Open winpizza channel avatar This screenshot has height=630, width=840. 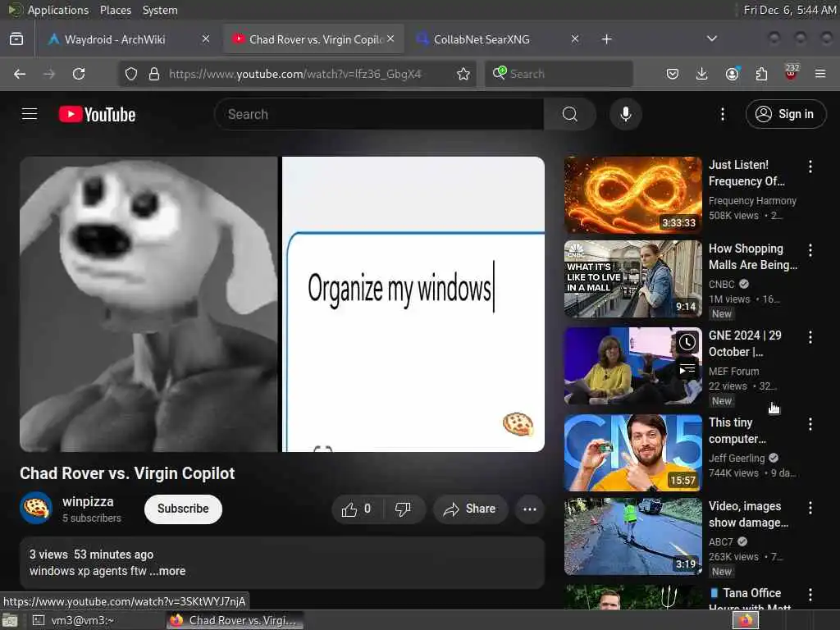point(36,508)
